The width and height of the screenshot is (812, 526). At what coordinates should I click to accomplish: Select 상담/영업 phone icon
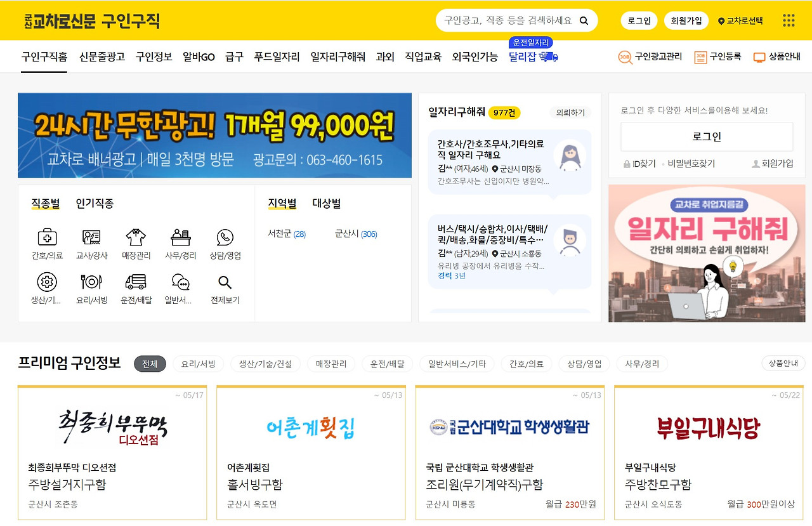click(x=225, y=237)
